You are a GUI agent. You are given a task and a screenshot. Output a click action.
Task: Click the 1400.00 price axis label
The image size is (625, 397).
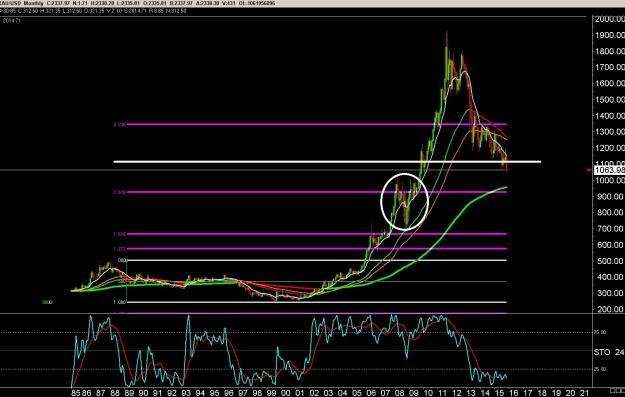tap(610, 116)
